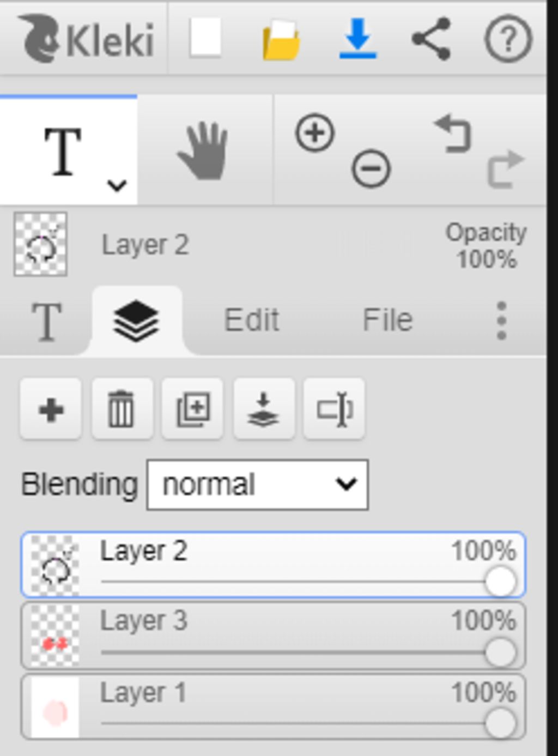The height and width of the screenshot is (756, 558).
Task: Switch to the Edit tab
Action: 252,320
